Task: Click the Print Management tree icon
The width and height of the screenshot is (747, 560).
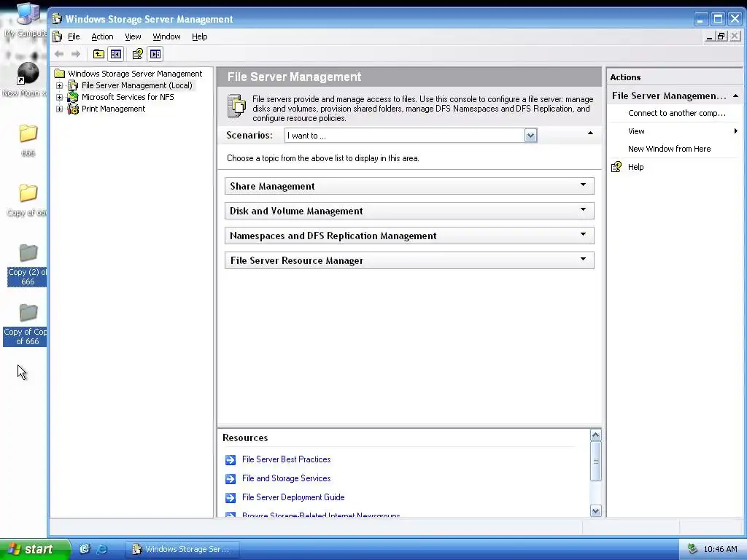Action: (73, 109)
